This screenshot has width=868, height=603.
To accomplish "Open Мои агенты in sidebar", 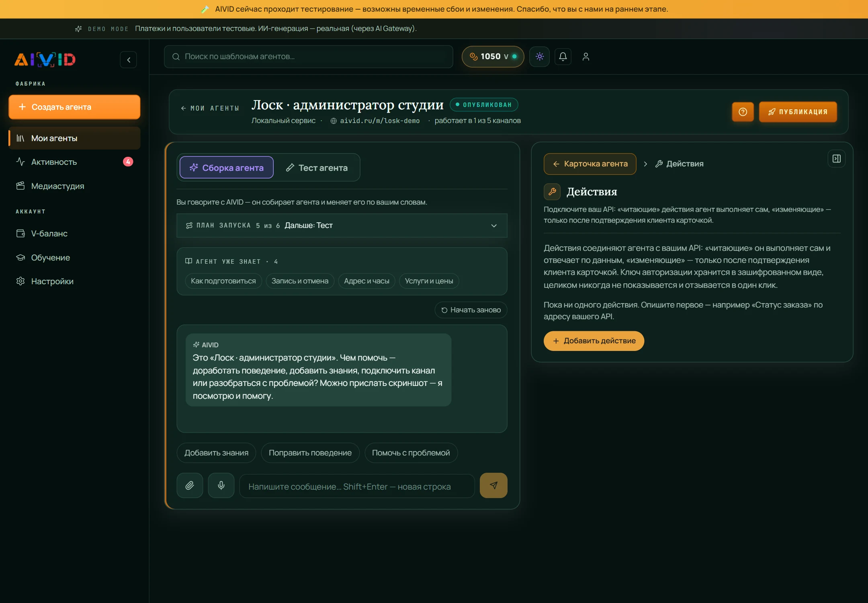I will 74,138.
